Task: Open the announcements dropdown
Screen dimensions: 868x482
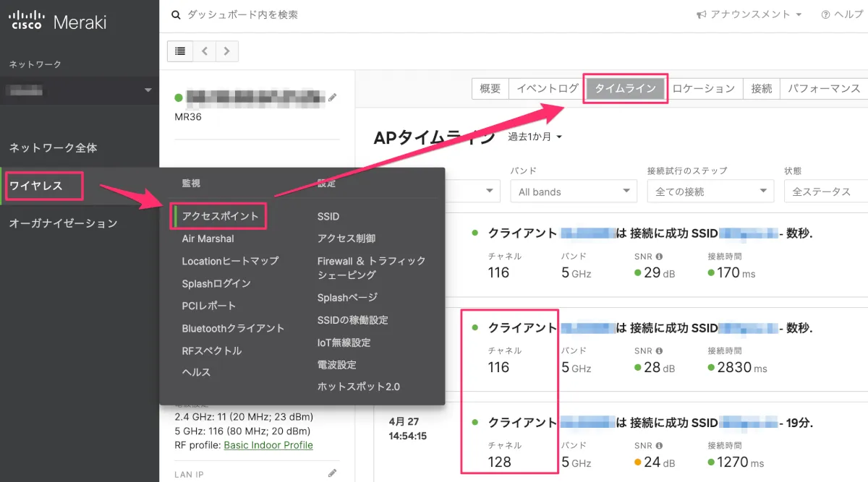Action: tap(749, 14)
